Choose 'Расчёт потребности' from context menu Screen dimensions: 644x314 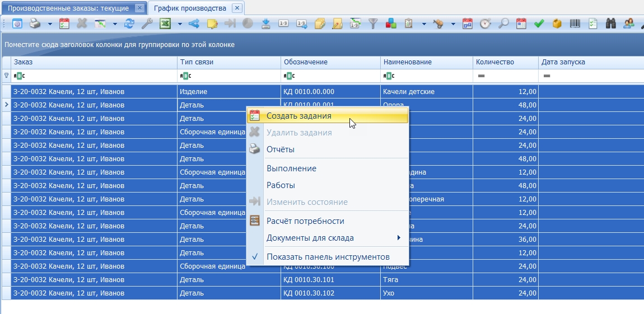tap(328, 221)
